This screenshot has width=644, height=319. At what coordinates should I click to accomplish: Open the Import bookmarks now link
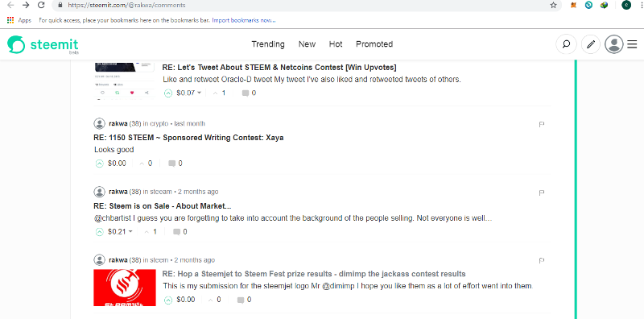coord(244,20)
